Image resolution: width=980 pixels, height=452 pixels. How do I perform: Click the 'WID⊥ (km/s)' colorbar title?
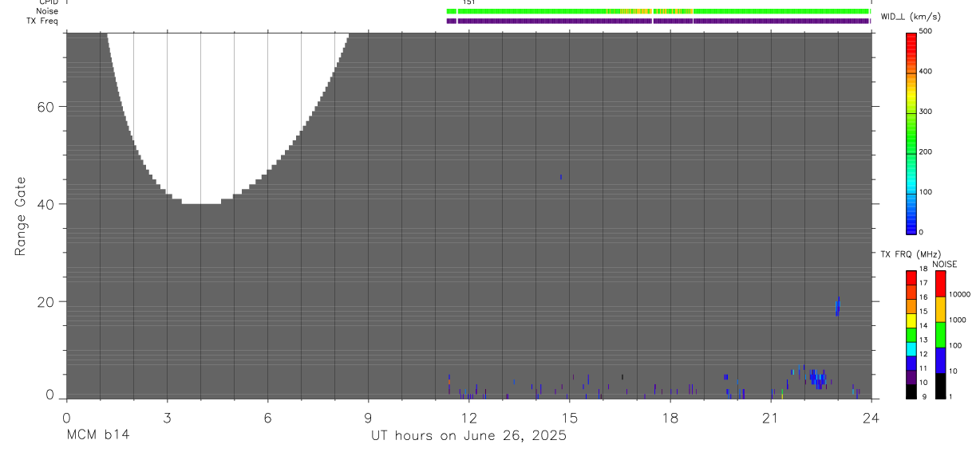[911, 16]
